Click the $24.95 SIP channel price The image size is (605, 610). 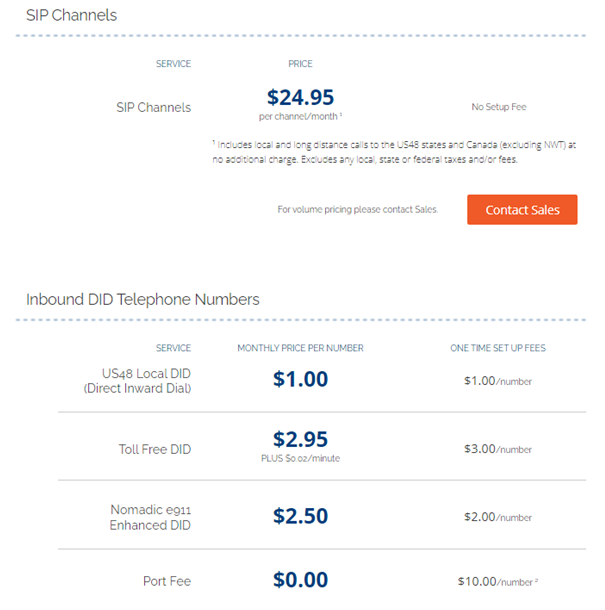(300, 97)
